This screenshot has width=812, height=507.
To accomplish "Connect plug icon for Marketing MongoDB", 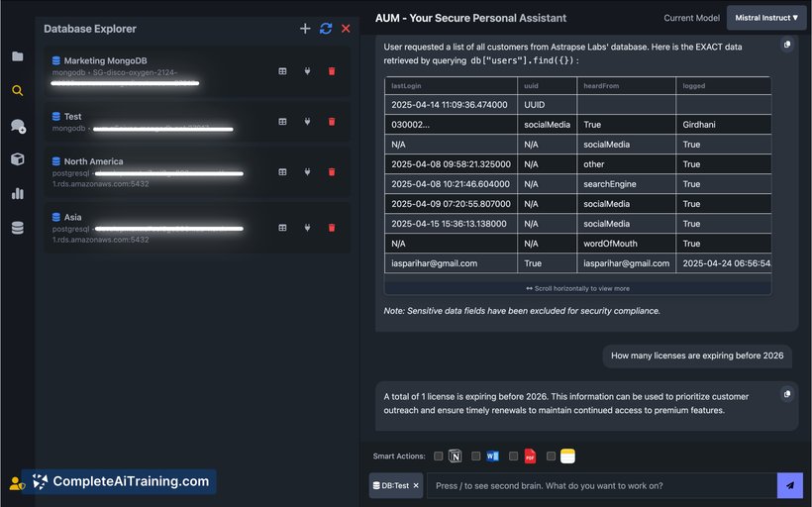I will 308,71.
